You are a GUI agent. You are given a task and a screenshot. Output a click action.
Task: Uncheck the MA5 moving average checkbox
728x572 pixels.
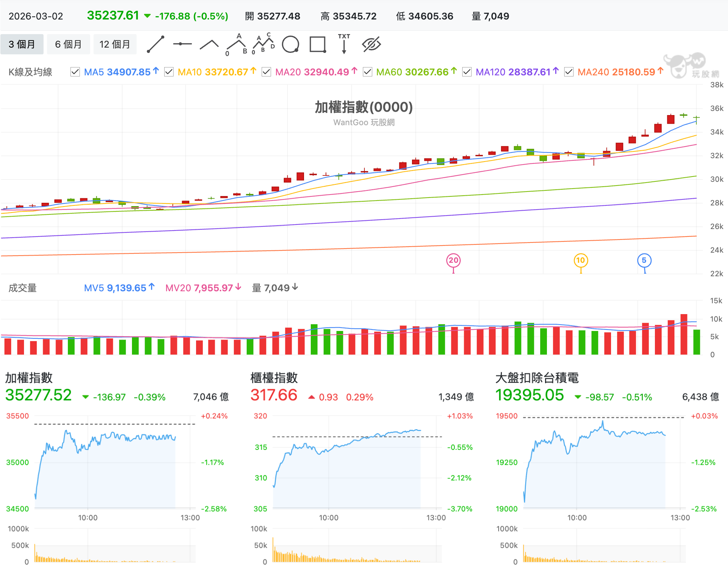pos(75,72)
